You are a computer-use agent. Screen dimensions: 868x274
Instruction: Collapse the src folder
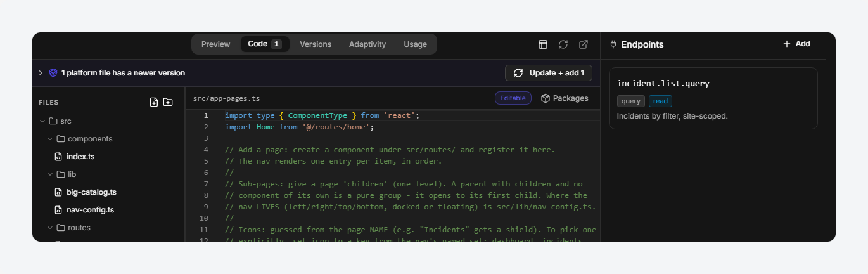tap(42, 121)
